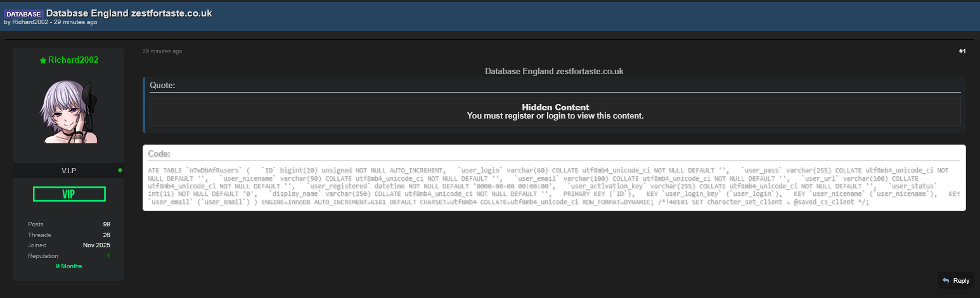Click the 'Hidden Content' heading
This screenshot has width=980, height=298.
[x=555, y=107]
